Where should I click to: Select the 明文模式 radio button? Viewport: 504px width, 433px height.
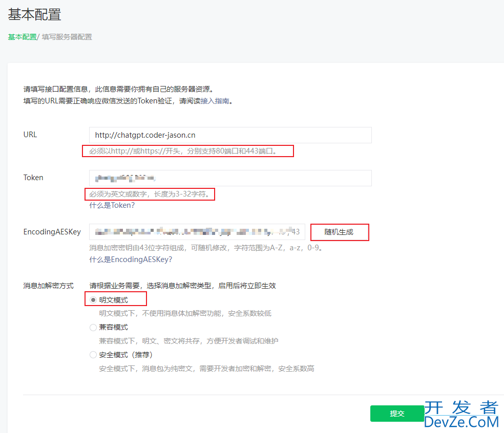(x=93, y=300)
